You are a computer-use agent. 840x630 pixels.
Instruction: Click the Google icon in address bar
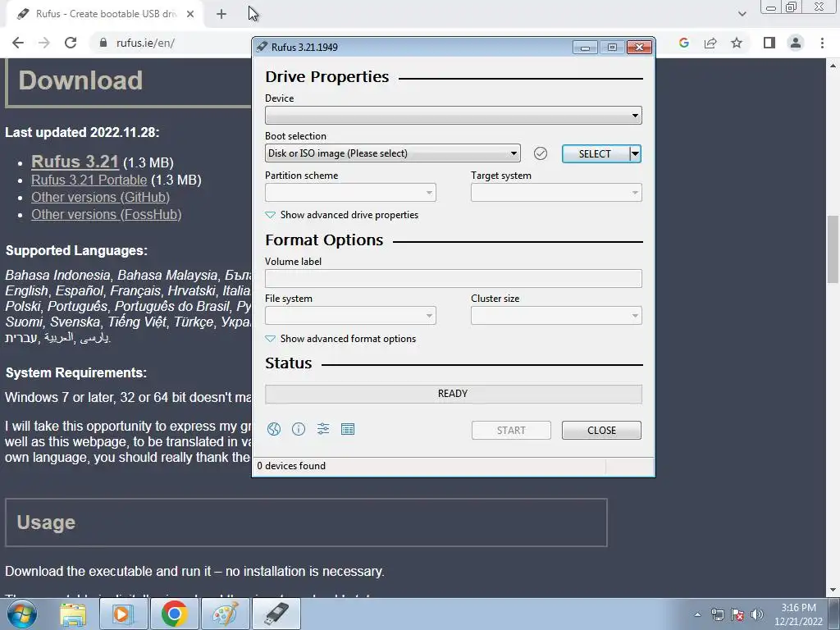click(x=683, y=43)
